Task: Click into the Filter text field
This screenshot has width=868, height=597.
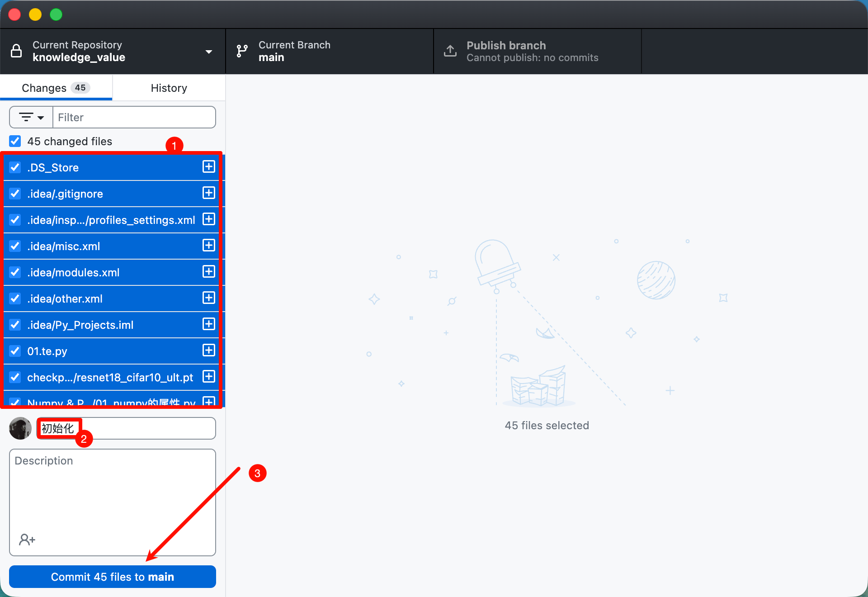Action: coord(134,118)
